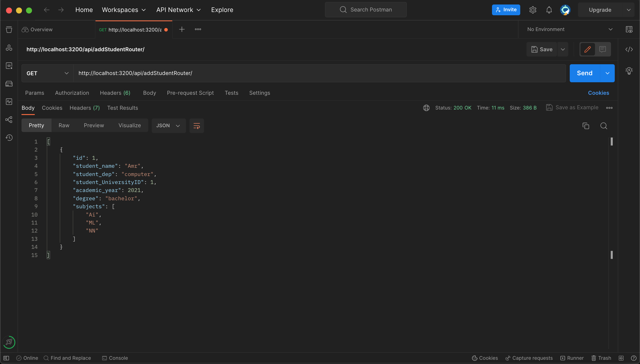The width and height of the screenshot is (640, 364).
Task: Switch to the request Headers (6) tab
Action: (115, 93)
